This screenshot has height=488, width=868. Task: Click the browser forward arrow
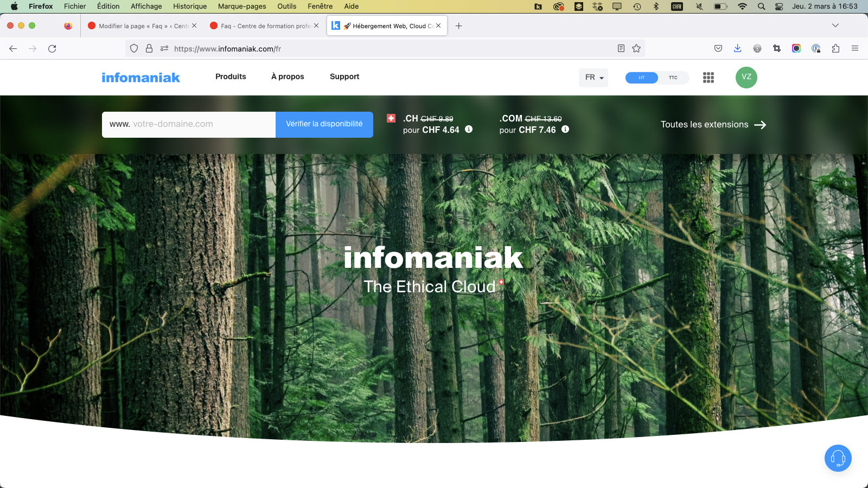(33, 49)
